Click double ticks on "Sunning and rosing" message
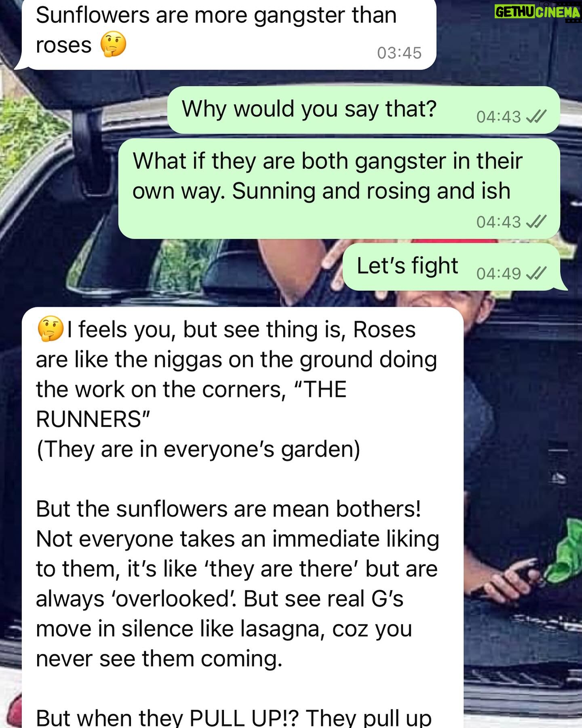The height and width of the screenshot is (728, 582). pos(536,222)
